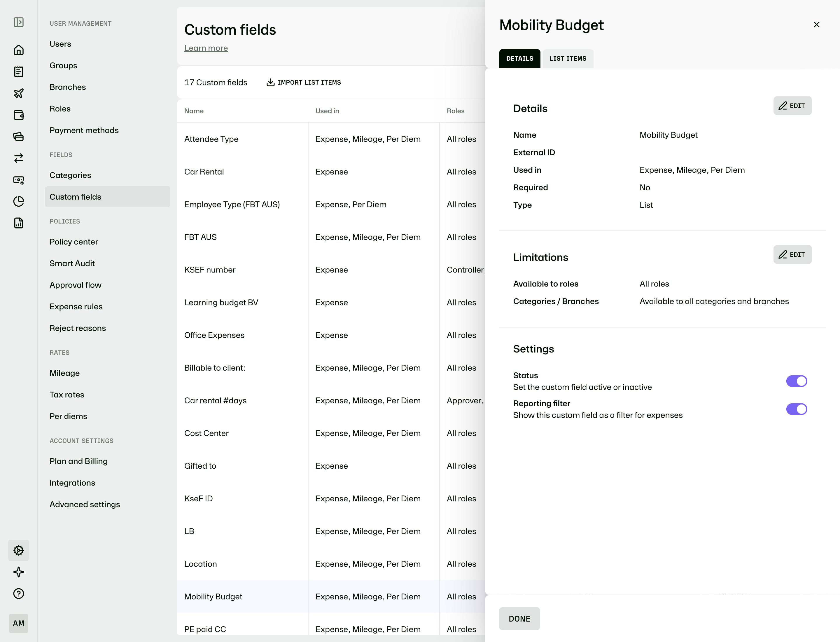
Task: Open the reimbursement cash icon
Action: (18, 180)
